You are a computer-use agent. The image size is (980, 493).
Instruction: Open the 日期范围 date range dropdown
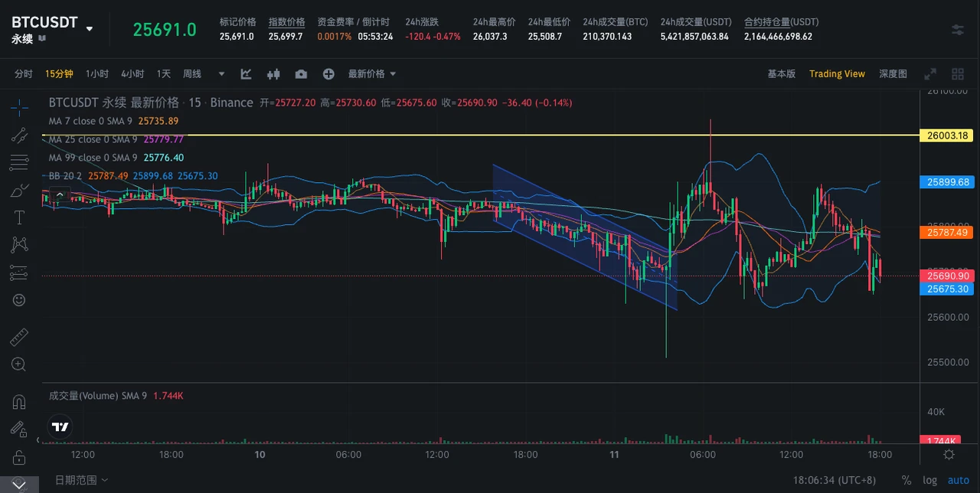point(81,480)
